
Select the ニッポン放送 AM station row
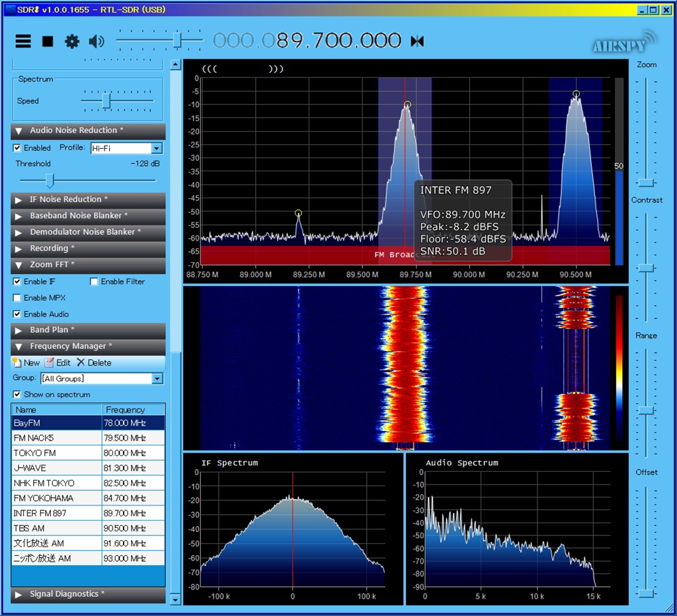pos(88,558)
